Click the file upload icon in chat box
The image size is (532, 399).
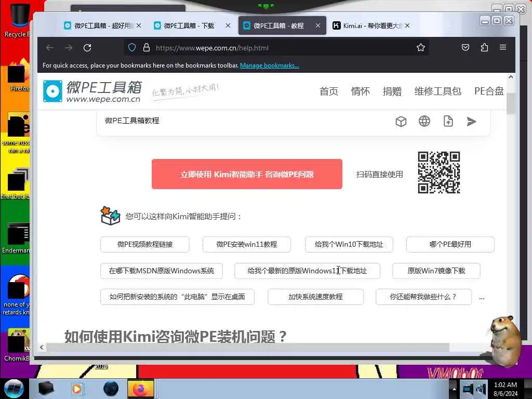tap(448, 121)
